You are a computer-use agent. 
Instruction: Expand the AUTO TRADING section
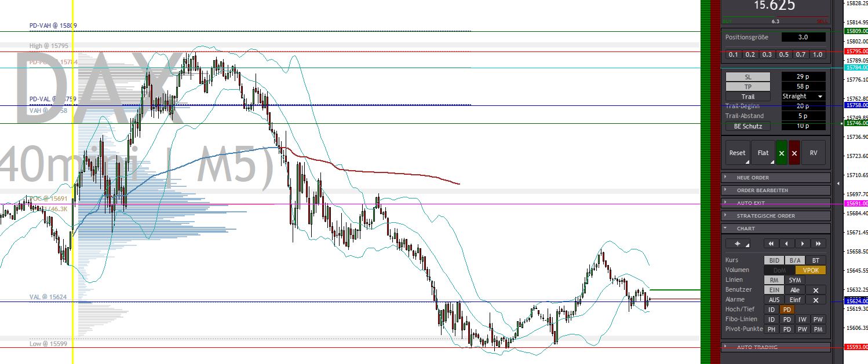coord(776,347)
